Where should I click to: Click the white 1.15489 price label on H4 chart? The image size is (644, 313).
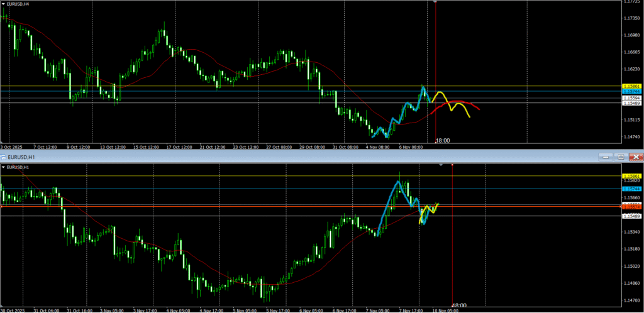pos(631,103)
